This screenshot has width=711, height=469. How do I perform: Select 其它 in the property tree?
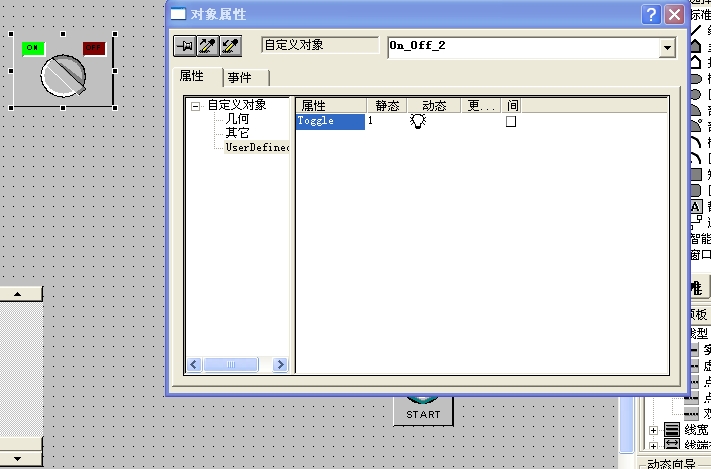coord(237,133)
